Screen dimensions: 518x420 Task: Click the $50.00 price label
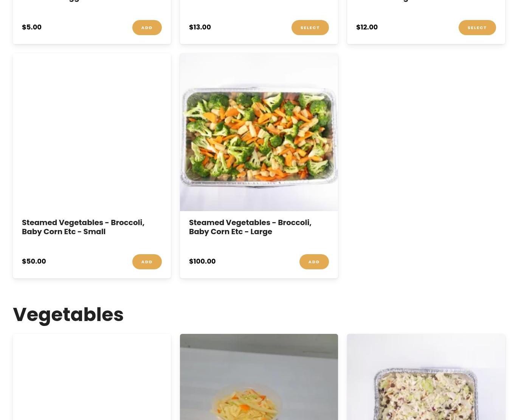point(34,261)
